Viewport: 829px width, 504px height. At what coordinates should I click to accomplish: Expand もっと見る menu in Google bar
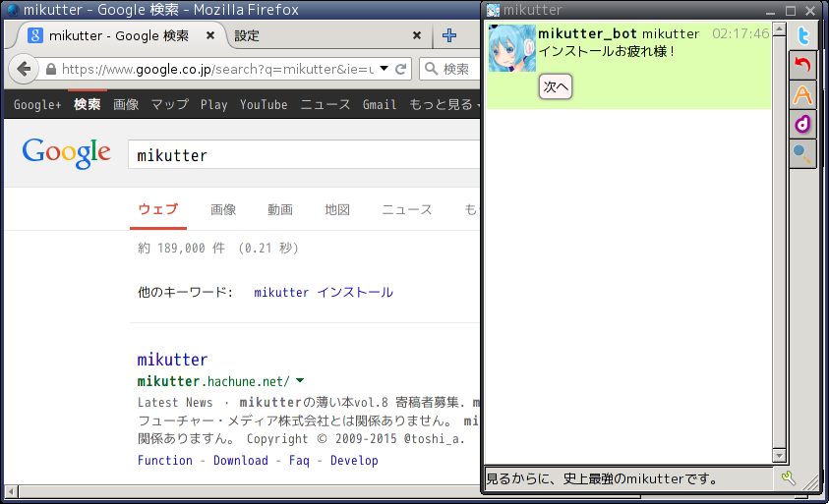[444, 104]
